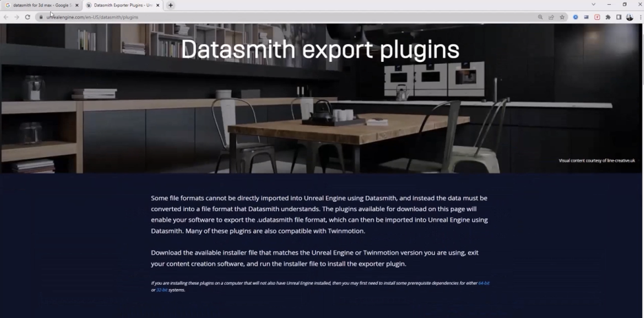Share this page from address bar
This screenshot has width=644, height=318.
pyautogui.click(x=551, y=17)
